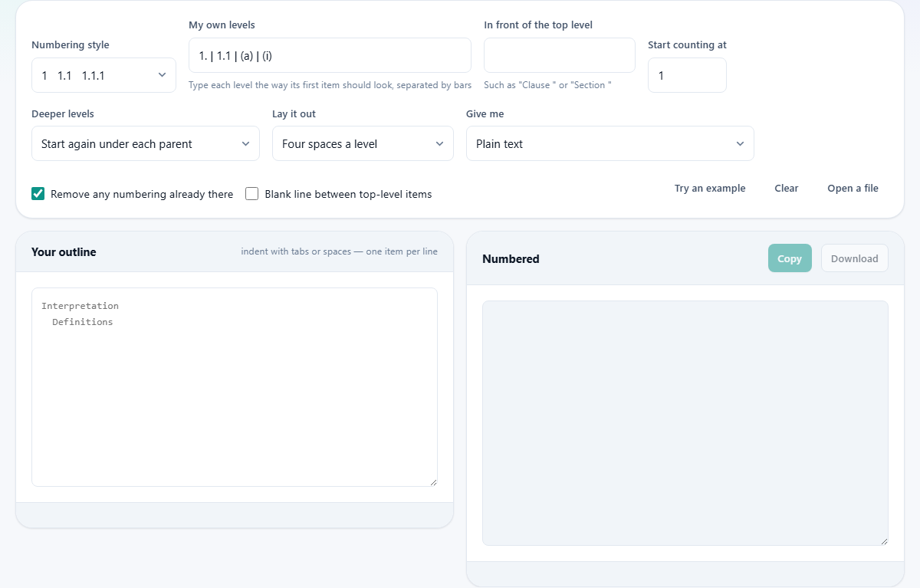Click the hint about separating levels with bars
The image size is (920, 588).
point(330,85)
